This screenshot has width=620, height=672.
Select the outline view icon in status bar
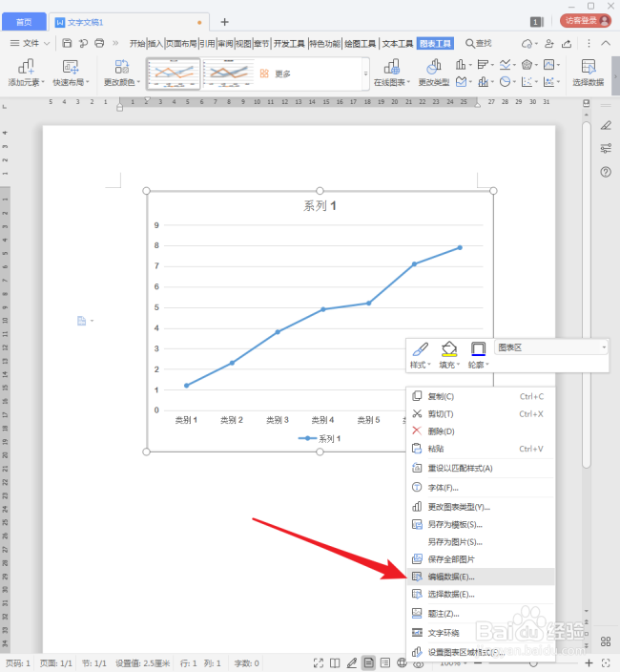click(385, 663)
